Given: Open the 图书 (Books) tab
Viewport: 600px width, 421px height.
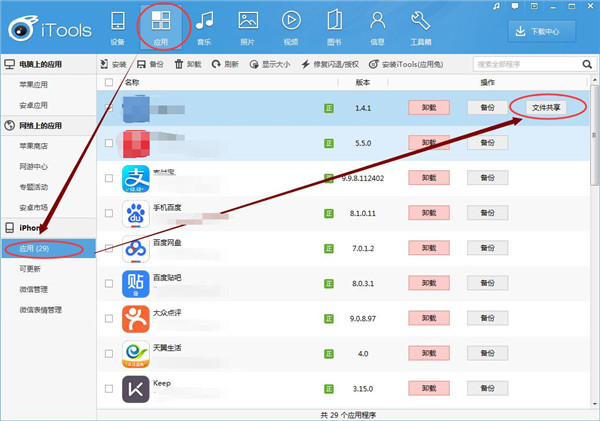Looking at the screenshot, I should pos(334,29).
